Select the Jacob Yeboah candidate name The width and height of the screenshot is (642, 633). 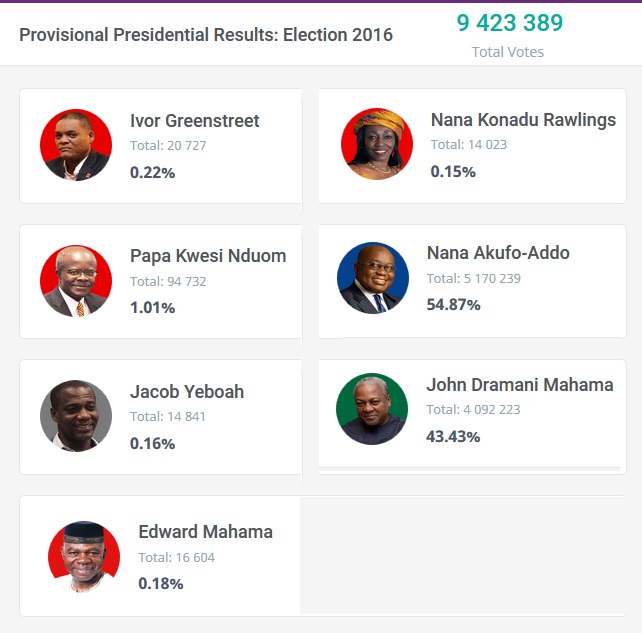click(x=187, y=392)
